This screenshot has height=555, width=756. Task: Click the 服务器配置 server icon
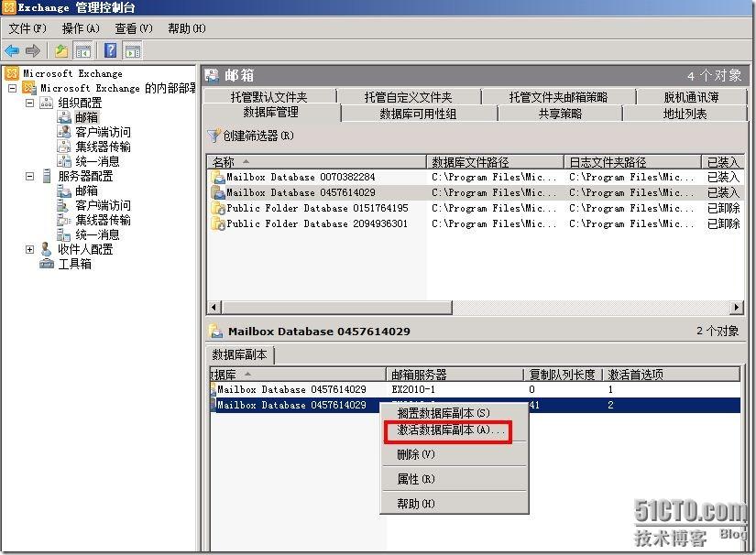tap(47, 176)
